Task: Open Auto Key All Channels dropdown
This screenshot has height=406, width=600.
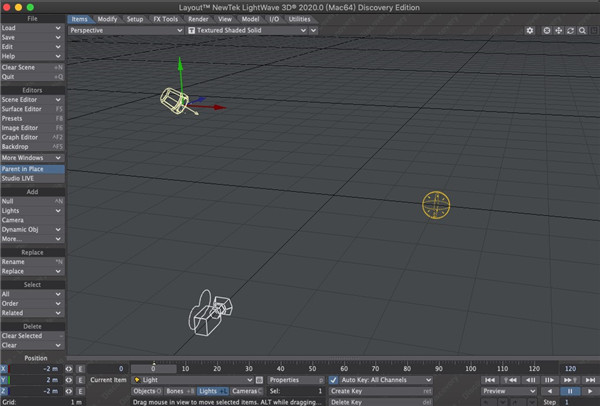Action: [386, 380]
